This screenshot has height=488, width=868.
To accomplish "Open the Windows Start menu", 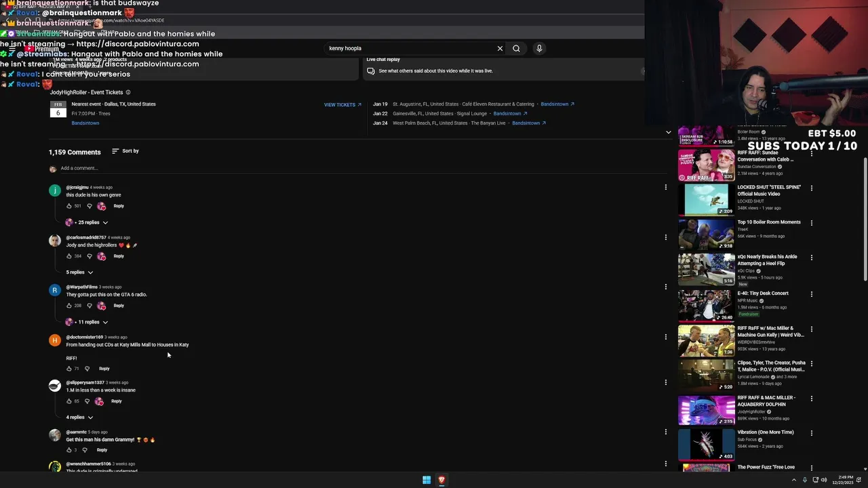I will pyautogui.click(x=427, y=480).
